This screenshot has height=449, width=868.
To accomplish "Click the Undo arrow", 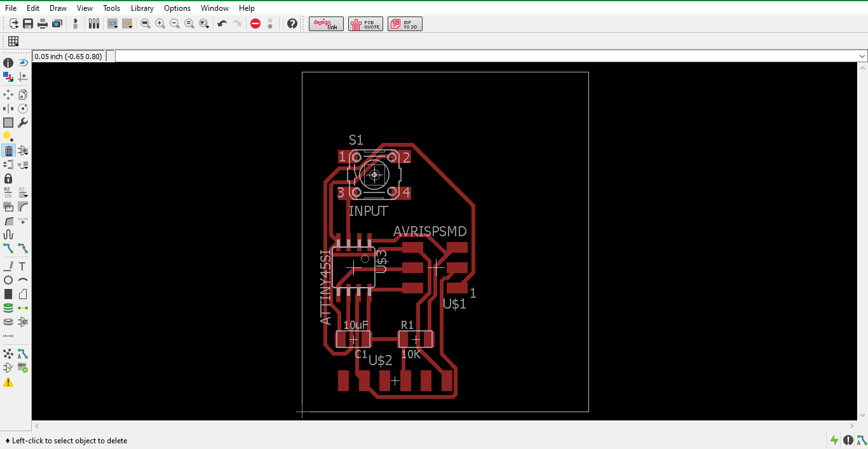I will point(222,23).
